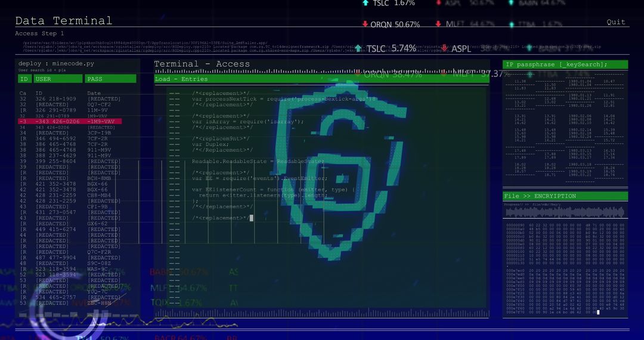Click the Access Step 1 label

(x=39, y=33)
